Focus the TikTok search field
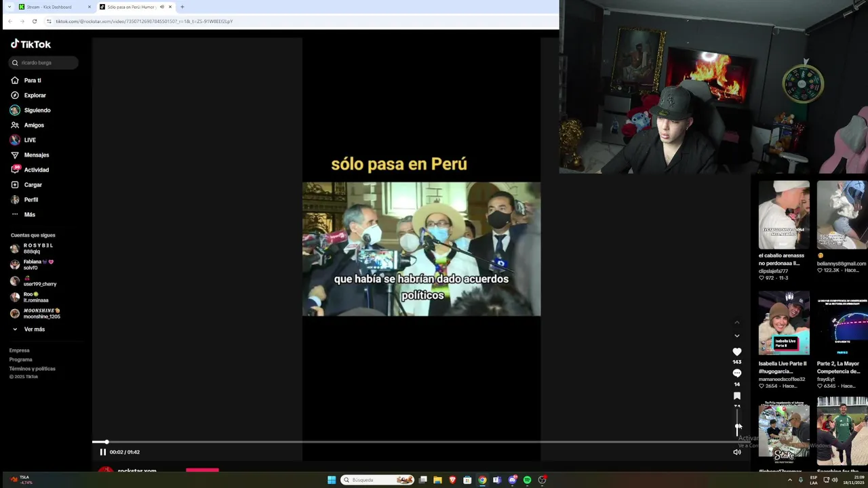This screenshot has width=868, height=488. (x=44, y=62)
